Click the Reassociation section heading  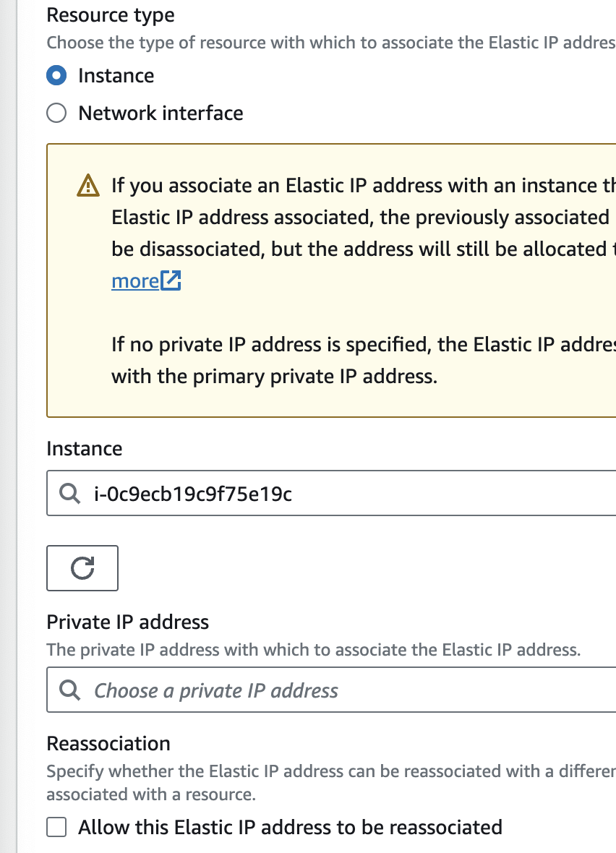pyautogui.click(x=108, y=744)
